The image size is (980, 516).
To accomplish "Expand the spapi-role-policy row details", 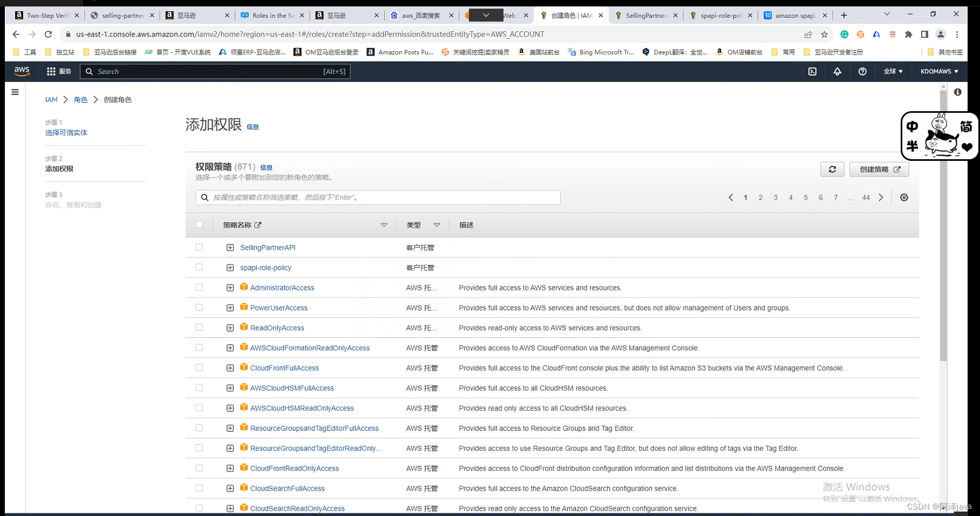I will tap(230, 268).
